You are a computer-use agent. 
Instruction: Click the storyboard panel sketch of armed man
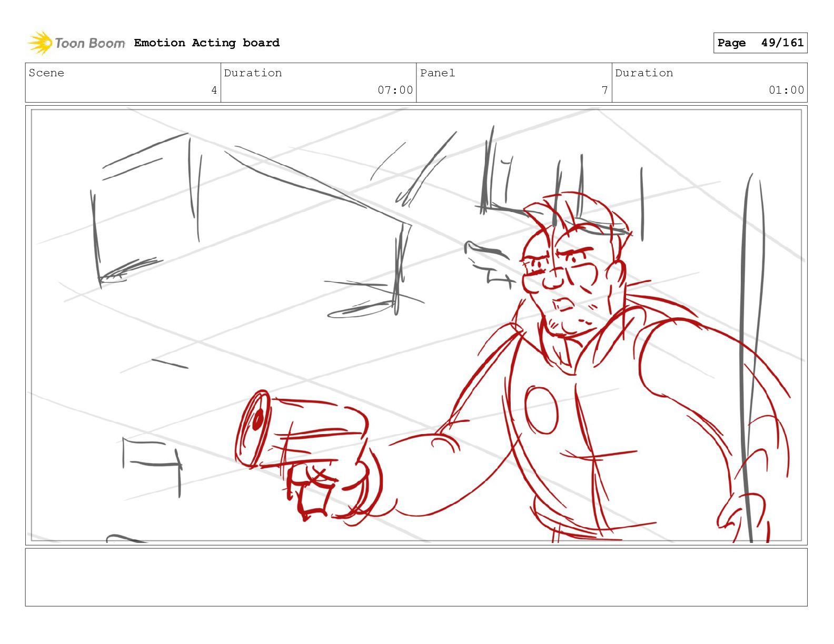click(x=416, y=325)
